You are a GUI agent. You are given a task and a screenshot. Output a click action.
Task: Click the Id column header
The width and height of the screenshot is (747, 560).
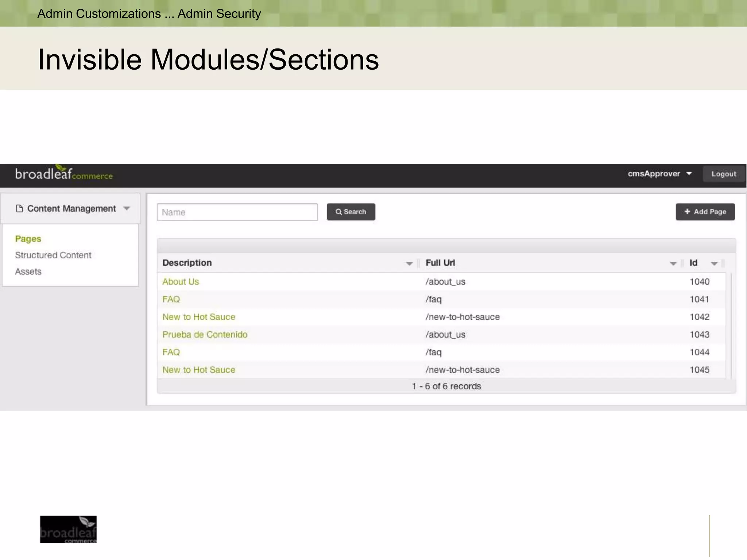point(693,263)
